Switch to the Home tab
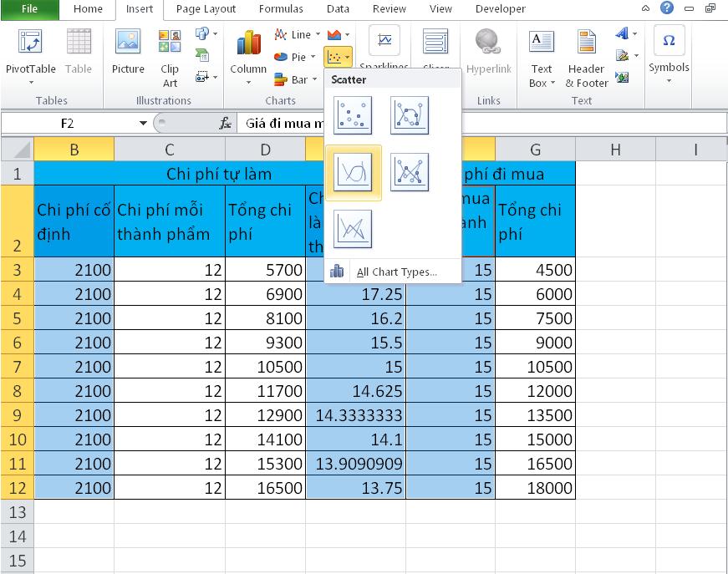This screenshot has height=574, width=728. click(88, 9)
